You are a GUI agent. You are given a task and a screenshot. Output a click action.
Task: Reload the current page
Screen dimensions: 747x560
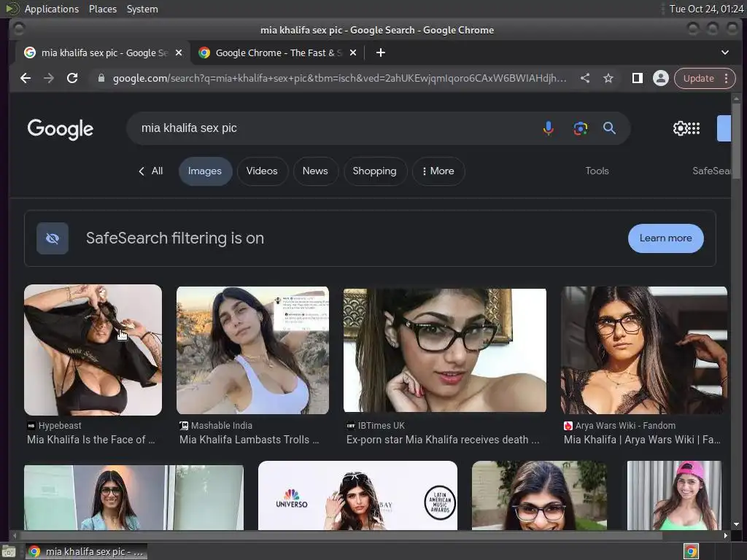[72, 78]
